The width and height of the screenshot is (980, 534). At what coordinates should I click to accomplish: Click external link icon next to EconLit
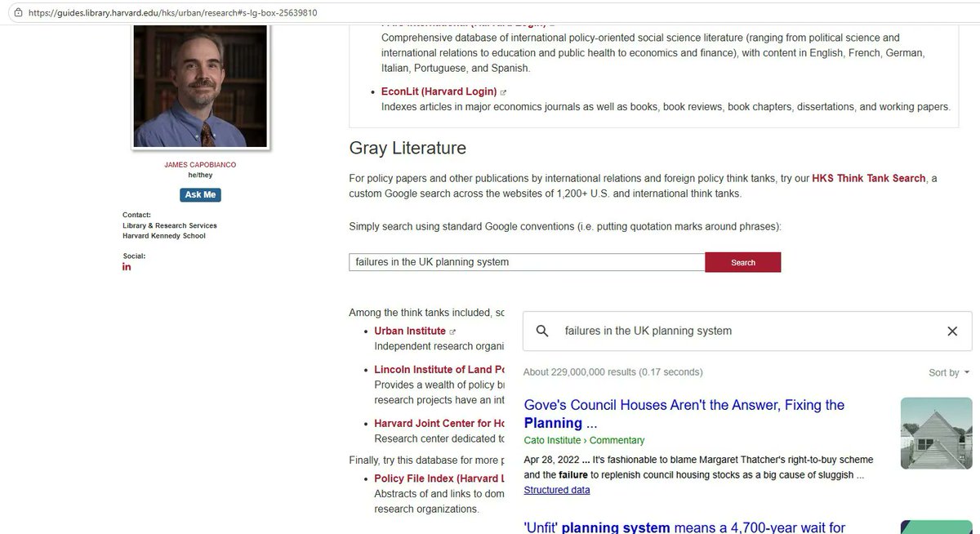click(503, 93)
